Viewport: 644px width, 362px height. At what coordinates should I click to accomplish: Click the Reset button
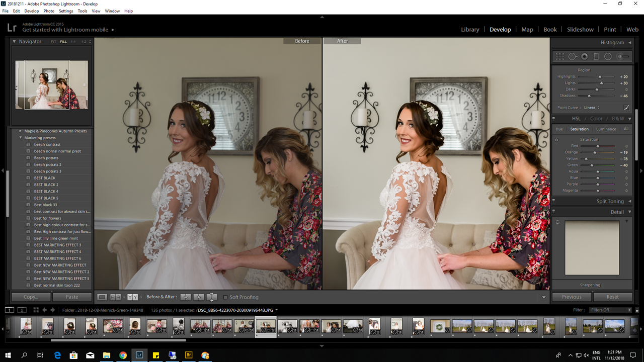[612, 297]
